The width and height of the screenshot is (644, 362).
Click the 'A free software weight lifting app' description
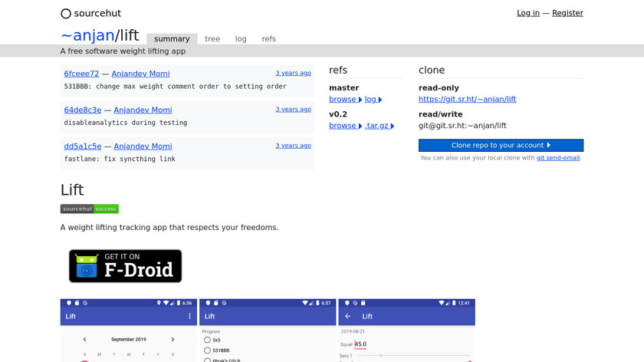tap(123, 51)
